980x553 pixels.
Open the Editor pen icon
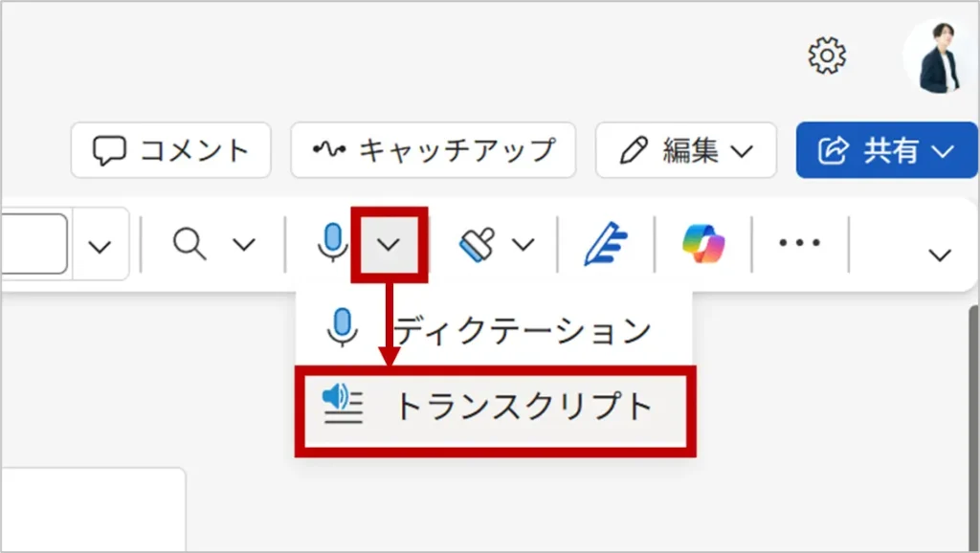pos(605,244)
